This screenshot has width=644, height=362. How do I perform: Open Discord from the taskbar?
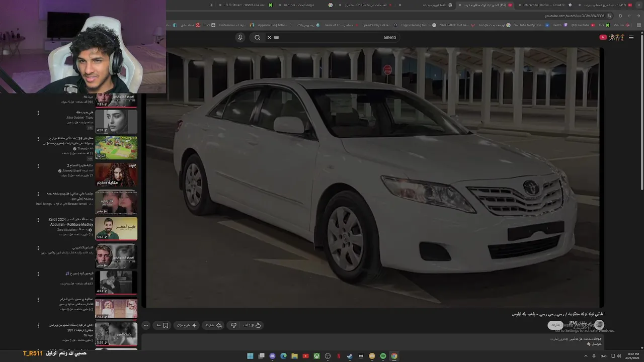[272, 356]
